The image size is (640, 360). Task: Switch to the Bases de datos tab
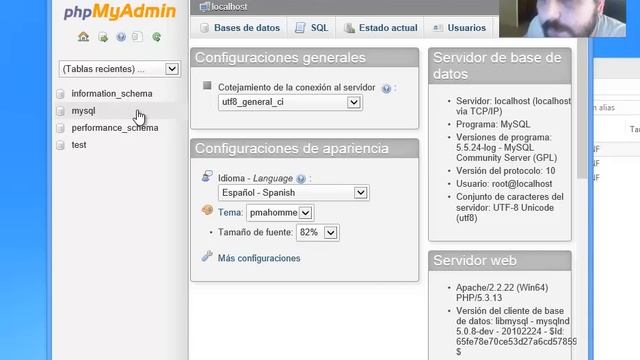click(240, 28)
